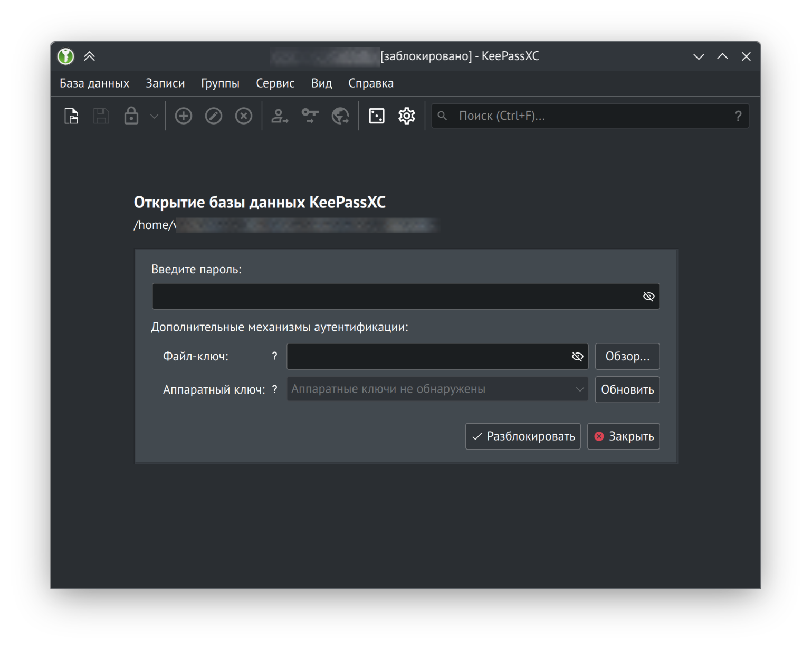The image size is (812, 649).
Task: Click the copy URL globe icon
Action: pos(340,116)
